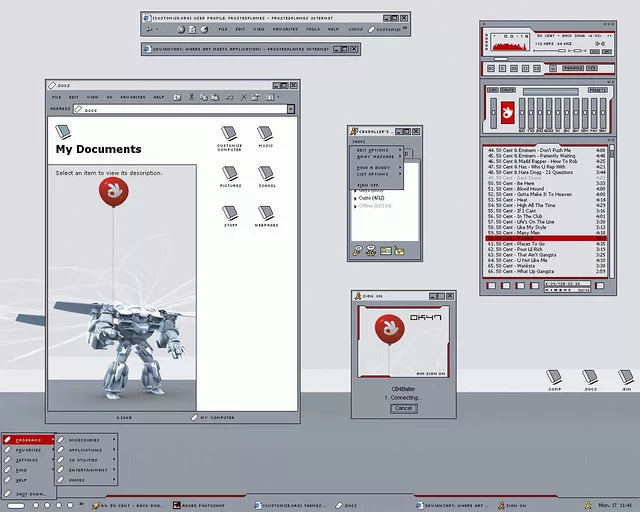640x512 pixels.
Task: Open the Webpages folder icon
Action: (265, 214)
